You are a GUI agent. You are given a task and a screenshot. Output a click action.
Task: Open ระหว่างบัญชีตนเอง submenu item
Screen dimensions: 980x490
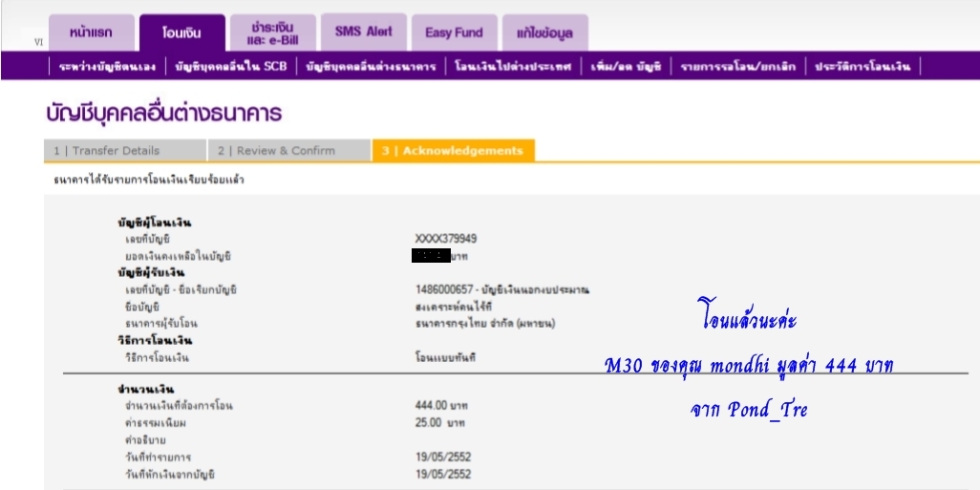tap(107, 66)
